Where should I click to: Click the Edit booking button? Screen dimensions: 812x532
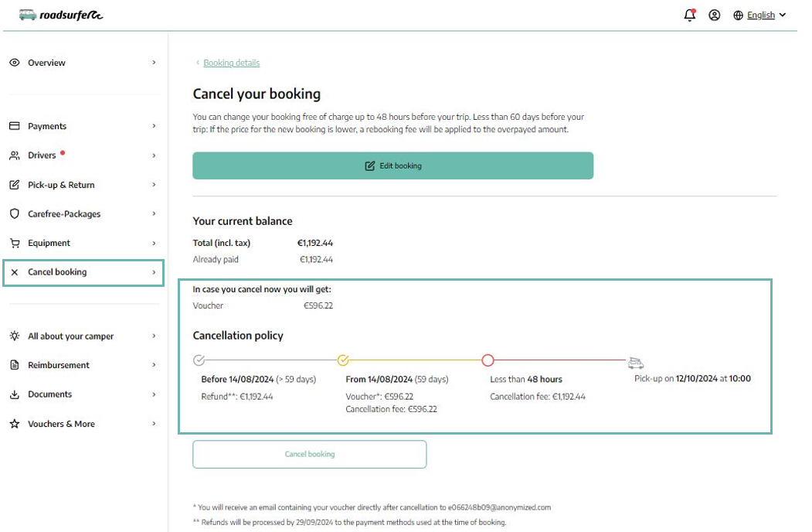click(393, 166)
